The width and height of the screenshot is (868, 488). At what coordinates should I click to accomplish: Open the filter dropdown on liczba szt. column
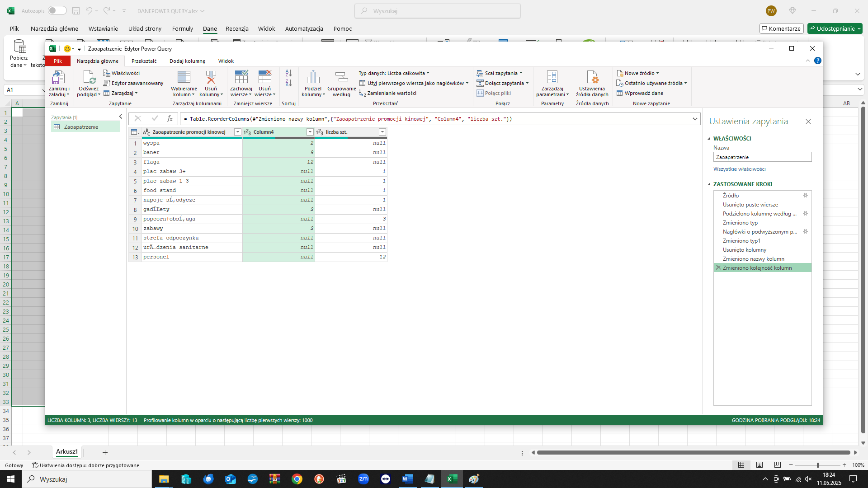click(x=382, y=131)
